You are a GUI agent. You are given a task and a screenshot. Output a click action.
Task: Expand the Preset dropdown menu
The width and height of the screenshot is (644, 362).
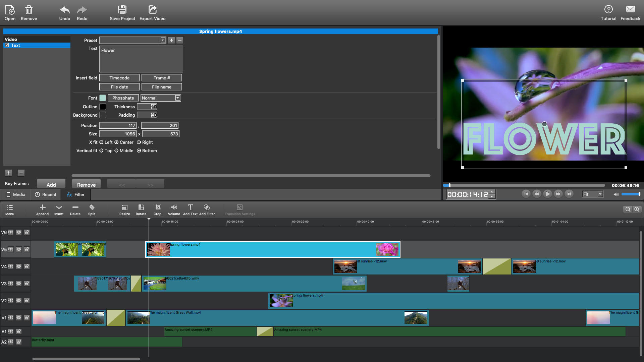(x=163, y=40)
